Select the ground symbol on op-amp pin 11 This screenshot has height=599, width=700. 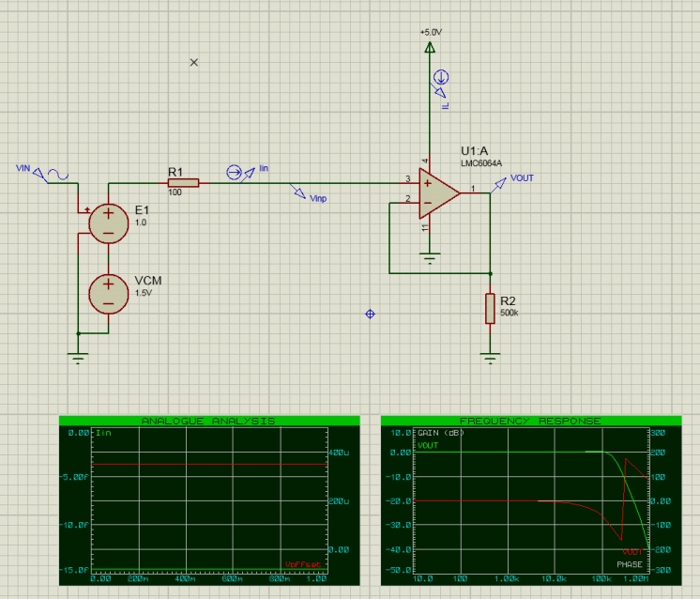430,258
